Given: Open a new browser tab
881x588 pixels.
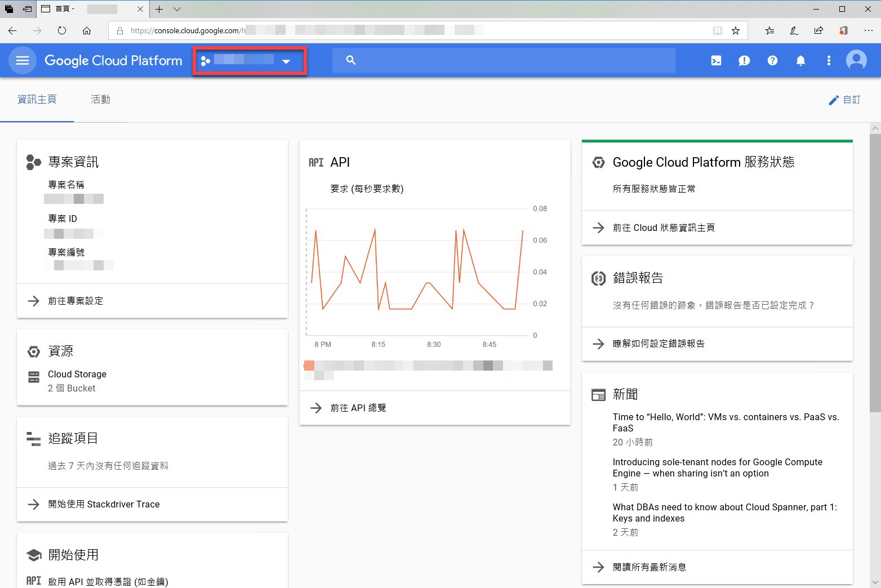Looking at the screenshot, I should pos(159,9).
